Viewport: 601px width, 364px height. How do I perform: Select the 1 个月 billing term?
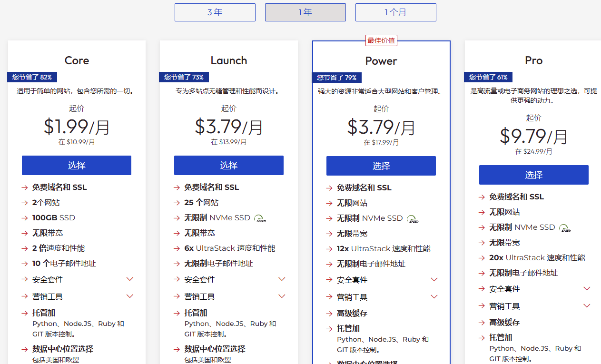point(395,12)
